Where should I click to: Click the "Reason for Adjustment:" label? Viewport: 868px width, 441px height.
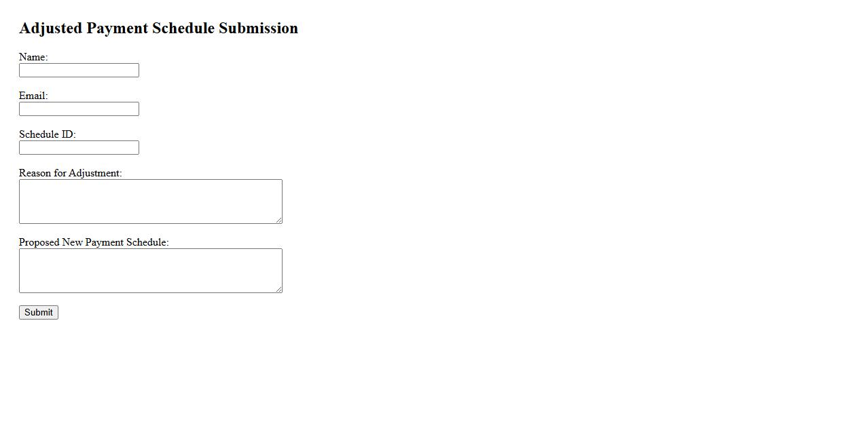(71, 173)
